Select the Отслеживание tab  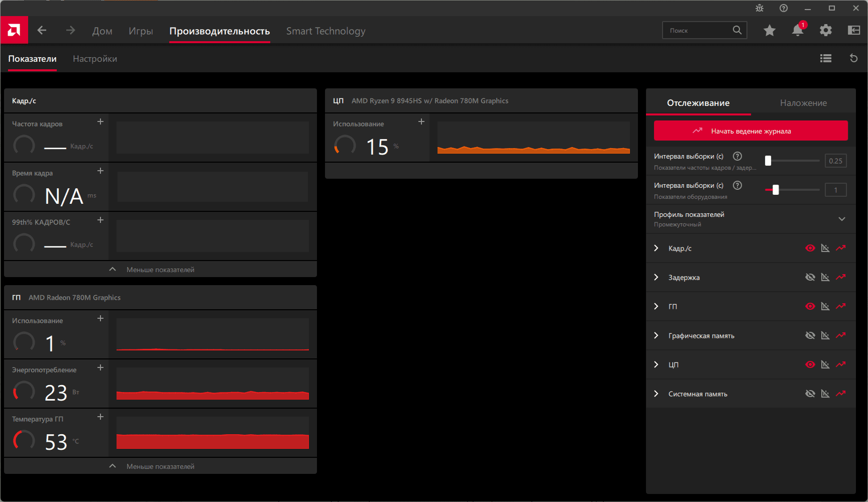(x=698, y=103)
